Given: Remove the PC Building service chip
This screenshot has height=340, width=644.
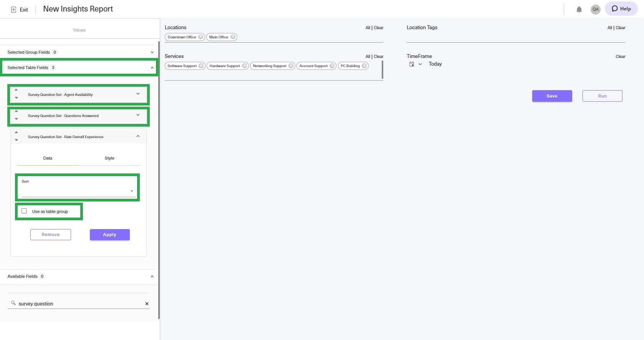Looking at the screenshot, I should click(x=364, y=66).
